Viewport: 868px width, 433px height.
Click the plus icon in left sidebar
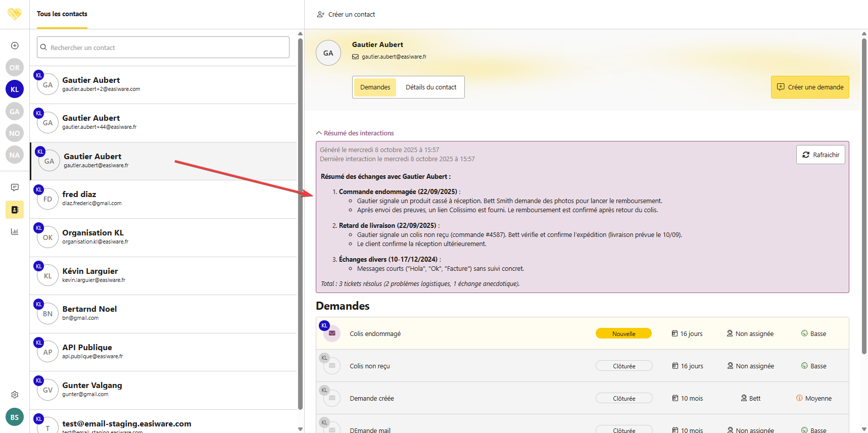click(x=15, y=45)
